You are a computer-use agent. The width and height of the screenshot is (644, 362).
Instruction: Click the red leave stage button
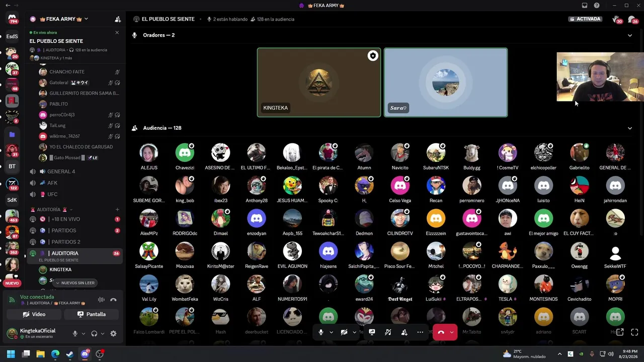point(441,332)
